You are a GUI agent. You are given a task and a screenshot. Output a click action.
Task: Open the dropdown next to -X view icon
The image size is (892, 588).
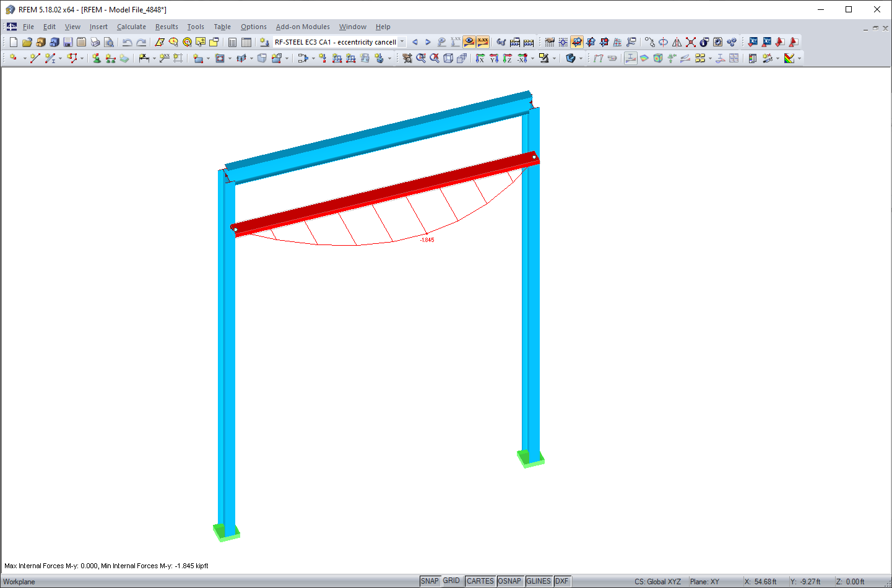532,58
